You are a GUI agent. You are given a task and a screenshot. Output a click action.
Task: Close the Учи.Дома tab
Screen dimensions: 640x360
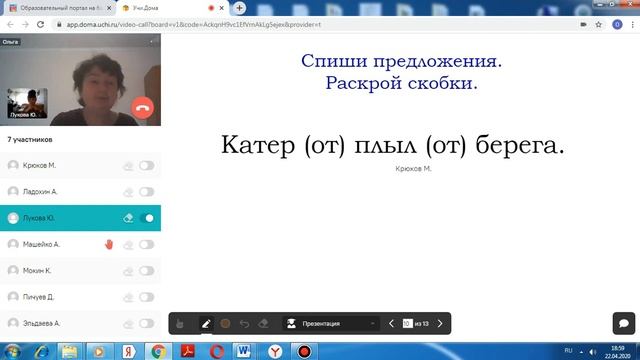pyautogui.click(x=222, y=8)
